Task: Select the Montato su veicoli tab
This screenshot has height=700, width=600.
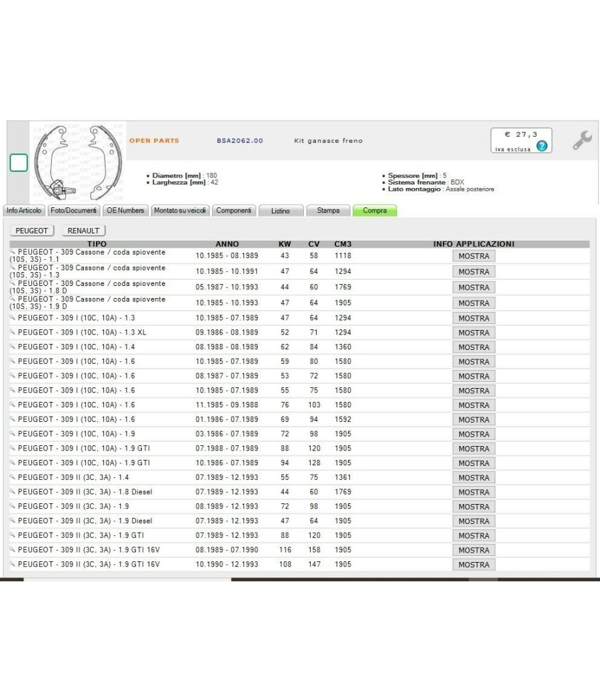Action: pos(180,210)
